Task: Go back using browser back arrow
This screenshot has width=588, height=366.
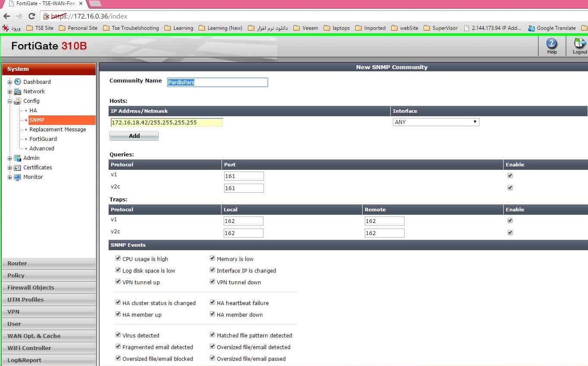Action: [6, 16]
